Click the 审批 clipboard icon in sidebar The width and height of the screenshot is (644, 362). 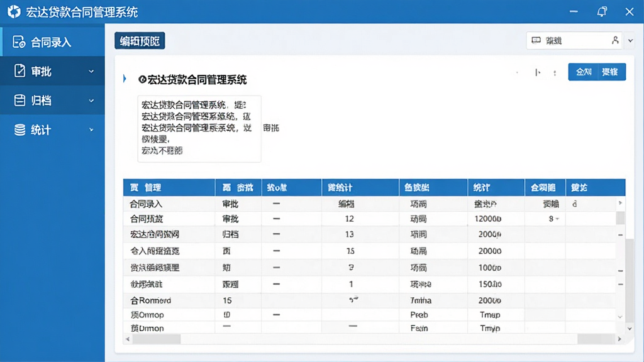click(x=19, y=70)
